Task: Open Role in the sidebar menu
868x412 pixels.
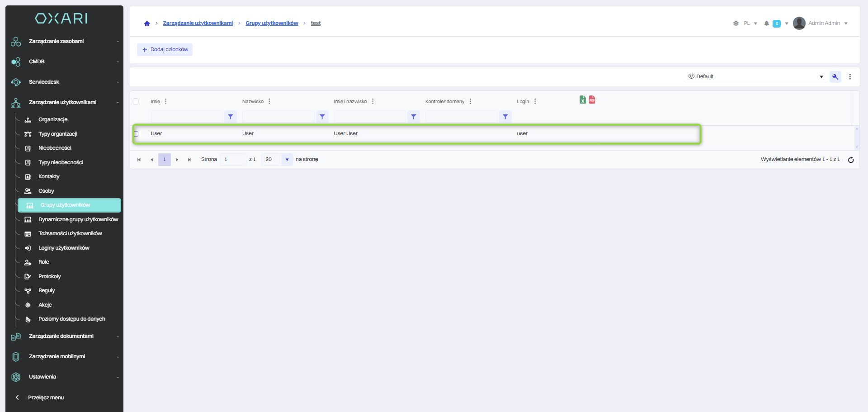Action: [x=44, y=262]
